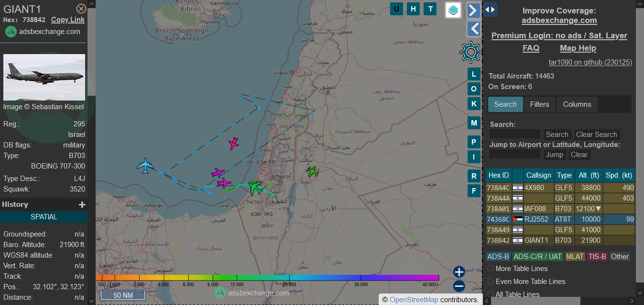Toggle the O map option button

click(474, 89)
